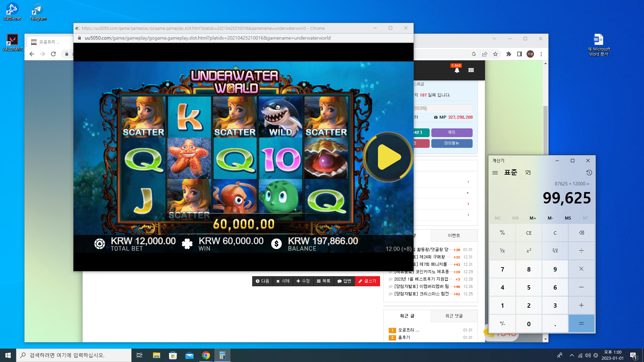Open File Explorer from taskbar

pos(156,355)
